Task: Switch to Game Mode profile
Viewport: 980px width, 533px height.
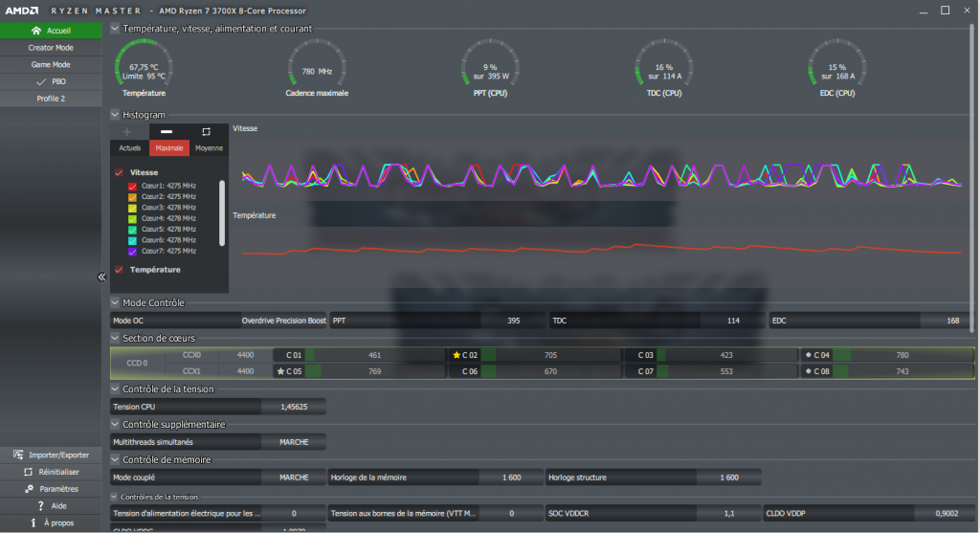Action: (x=51, y=64)
